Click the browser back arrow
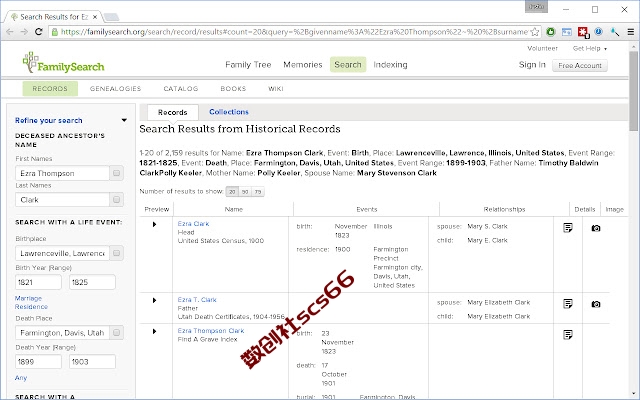Viewport: 640px width, 400px height. coord(10,32)
